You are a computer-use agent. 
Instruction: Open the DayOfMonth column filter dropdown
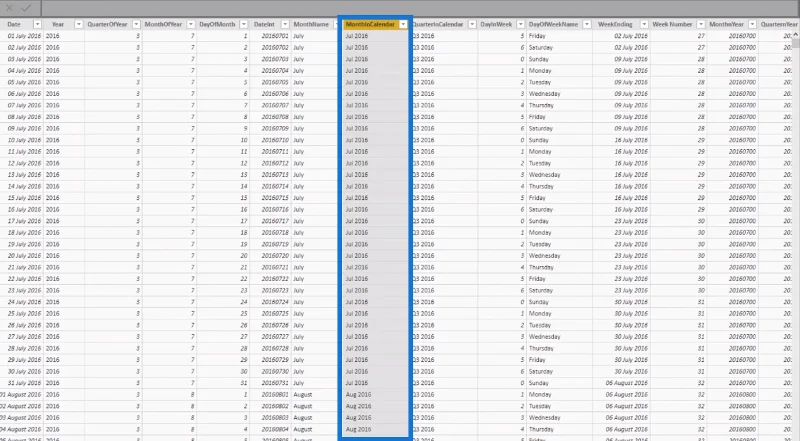coord(244,24)
